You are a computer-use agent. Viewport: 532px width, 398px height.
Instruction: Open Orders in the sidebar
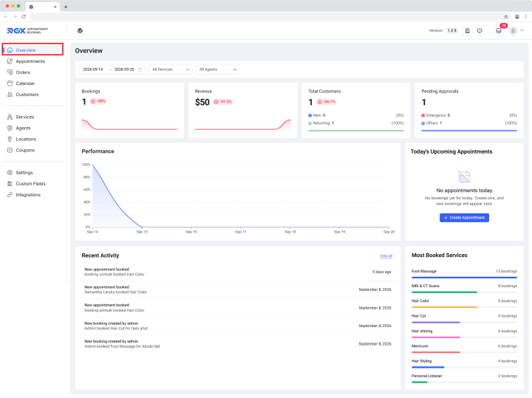[x=23, y=72]
